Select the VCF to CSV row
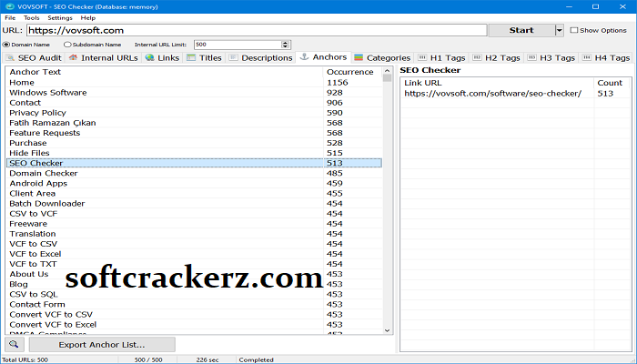Screen dimensions: 637x364 194,244
